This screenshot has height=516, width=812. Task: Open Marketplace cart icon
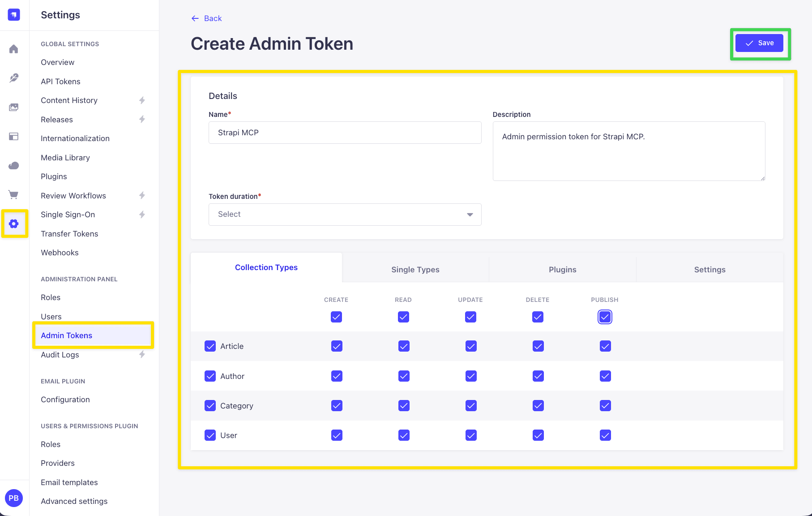coord(14,194)
